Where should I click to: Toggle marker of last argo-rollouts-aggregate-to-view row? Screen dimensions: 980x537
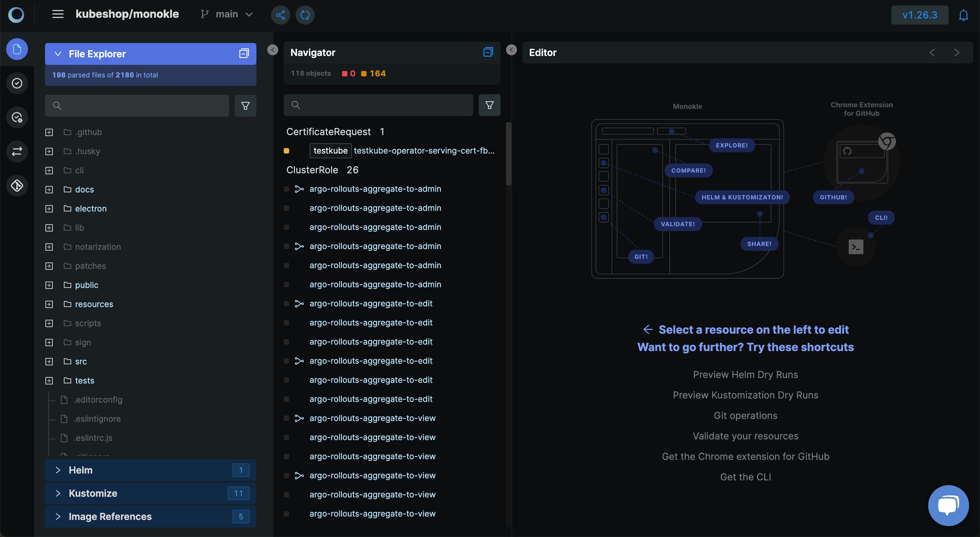(x=286, y=514)
